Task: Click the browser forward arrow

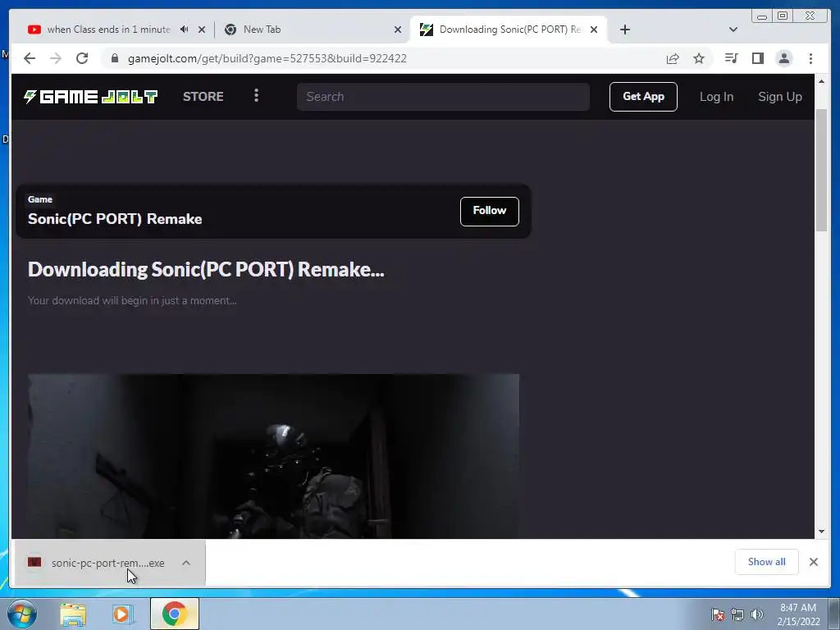Action: [x=56, y=58]
